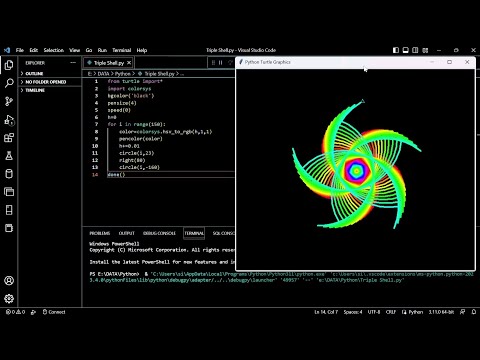Open the Extensions view
The width and height of the screenshot is (480, 360).
point(9,137)
